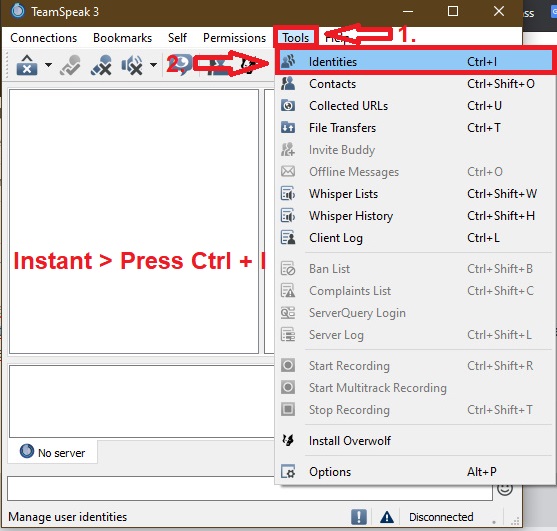Image resolution: width=557 pixels, height=531 pixels.
Task: Open Whisper Lists entry
Action: pyautogui.click(x=415, y=194)
